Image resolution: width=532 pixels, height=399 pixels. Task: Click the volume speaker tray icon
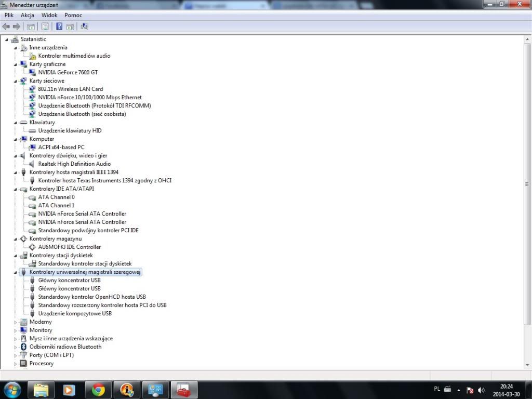tap(481, 390)
